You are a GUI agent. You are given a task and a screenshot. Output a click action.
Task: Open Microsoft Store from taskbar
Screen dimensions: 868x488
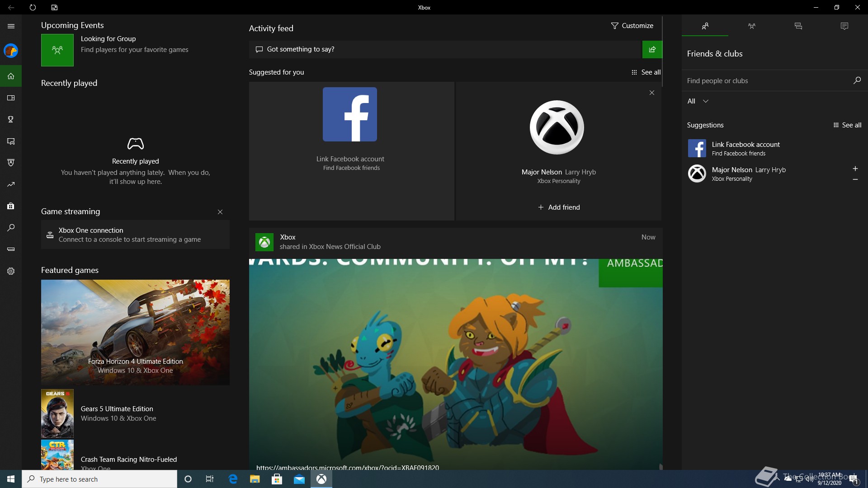277,479
